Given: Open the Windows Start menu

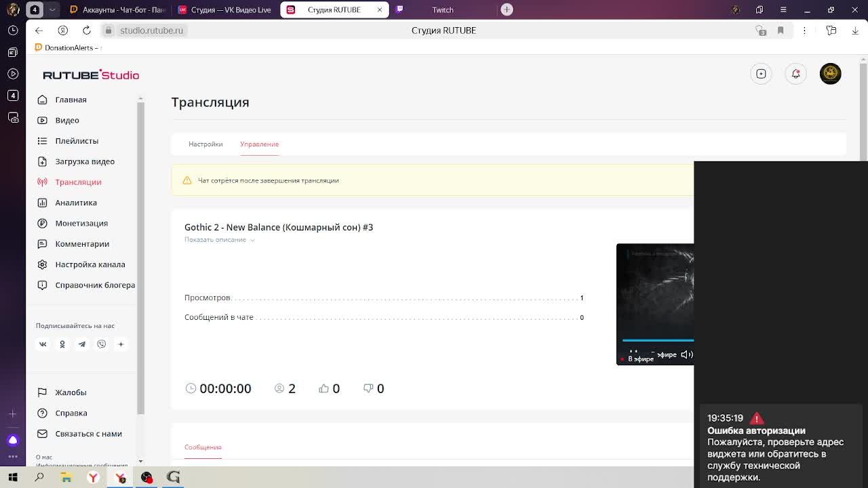Looking at the screenshot, I should click(x=13, y=477).
